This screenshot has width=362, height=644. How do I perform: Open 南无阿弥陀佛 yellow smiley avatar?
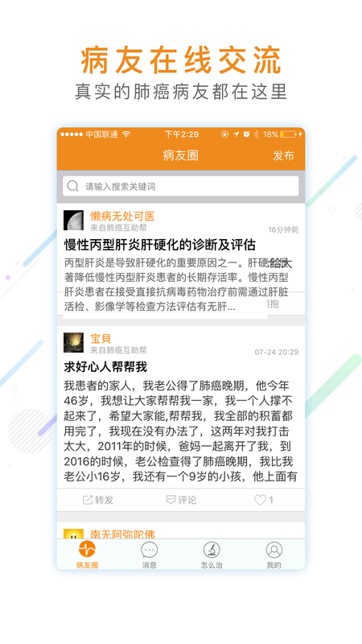(73, 534)
